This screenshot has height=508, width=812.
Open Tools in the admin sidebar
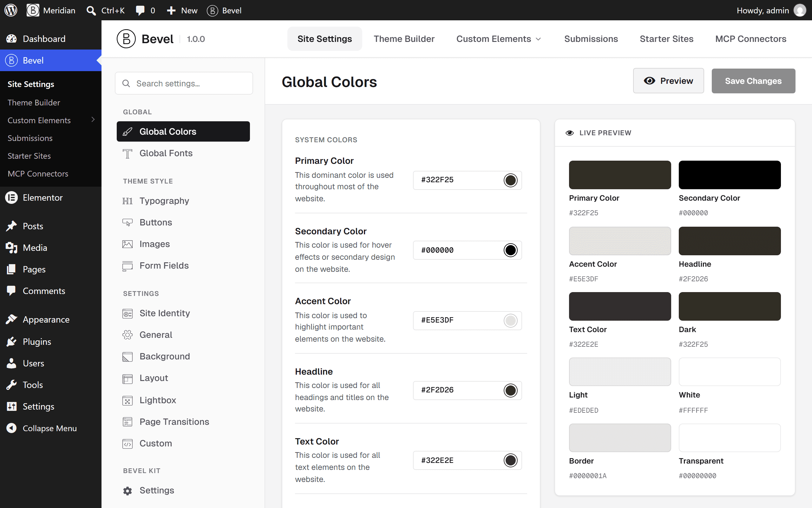tap(51, 385)
